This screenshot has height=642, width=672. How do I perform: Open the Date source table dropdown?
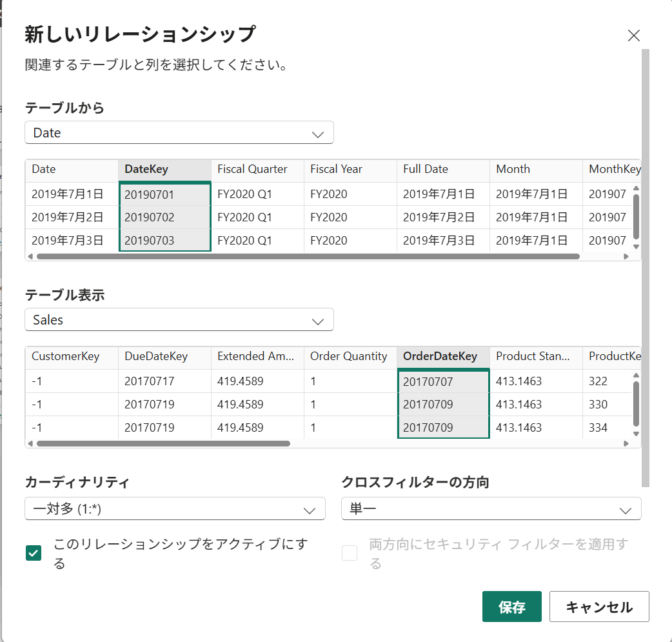click(x=179, y=132)
